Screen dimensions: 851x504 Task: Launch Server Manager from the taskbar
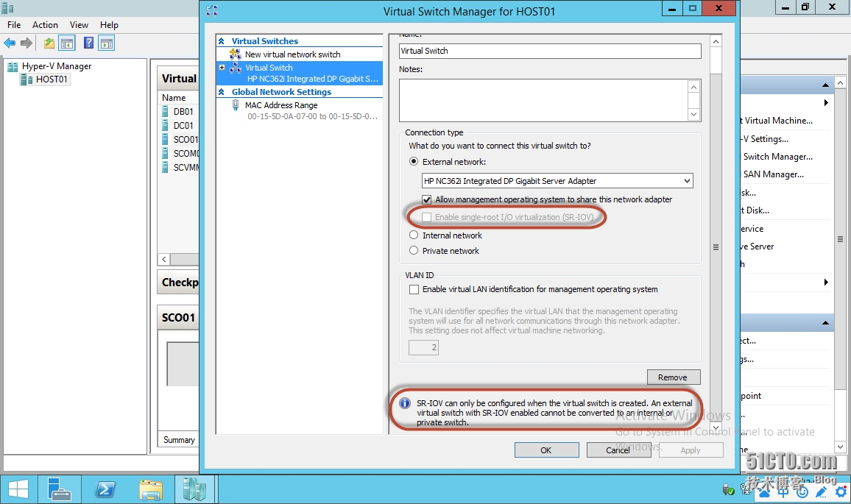point(59,490)
